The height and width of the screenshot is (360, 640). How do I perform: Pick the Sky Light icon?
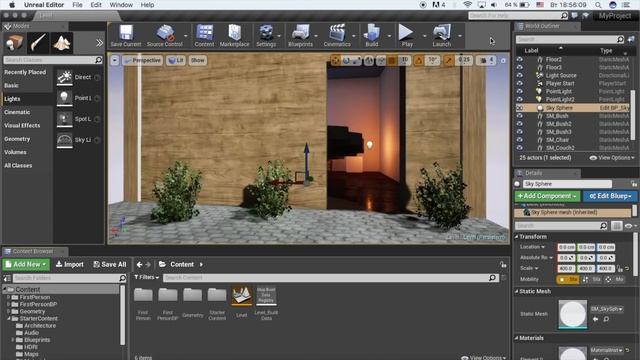tap(64, 140)
